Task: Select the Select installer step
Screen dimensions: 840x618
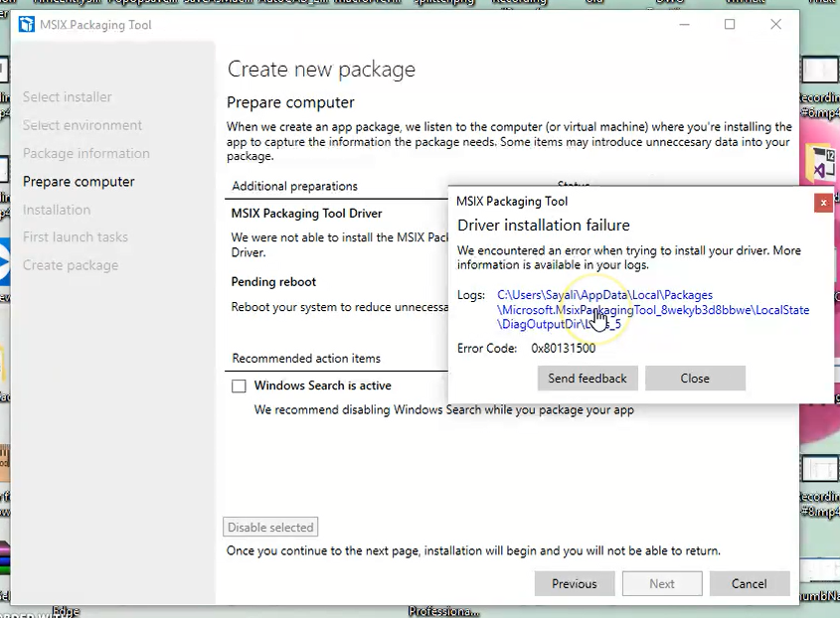Action: coord(67,97)
